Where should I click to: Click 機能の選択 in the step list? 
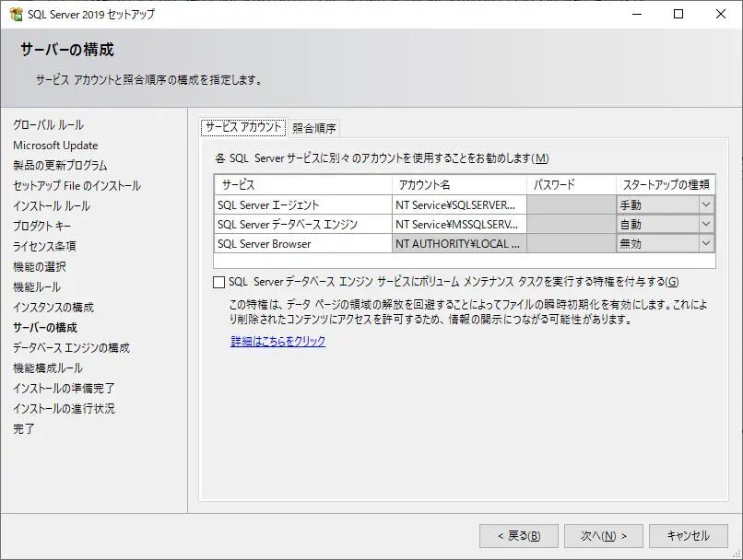coord(40,267)
